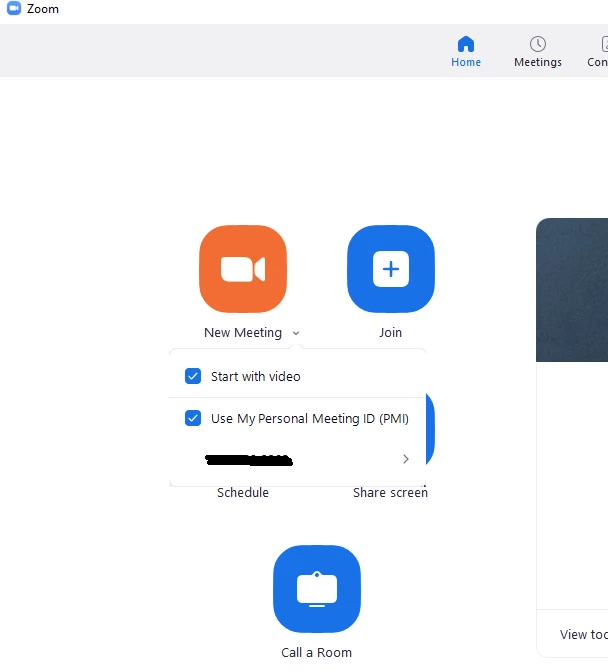This screenshot has height=671, width=608.
Task: Click the Call a Room label
Action: pos(317,653)
